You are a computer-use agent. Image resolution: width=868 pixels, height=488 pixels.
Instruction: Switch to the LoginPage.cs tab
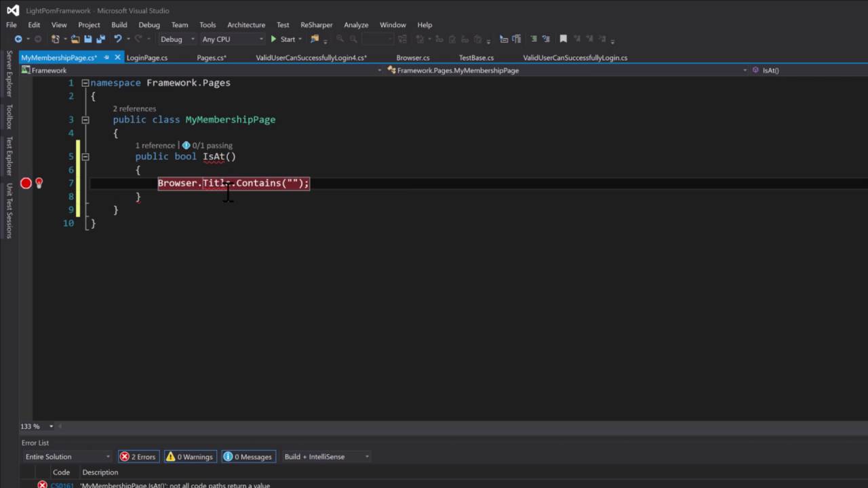tap(147, 58)
